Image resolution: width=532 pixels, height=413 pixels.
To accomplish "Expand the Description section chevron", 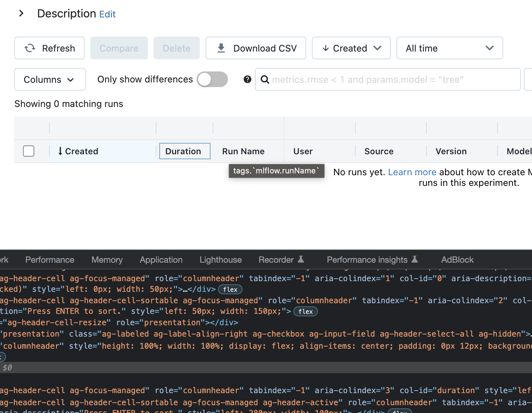I will [x=21, y=13].
